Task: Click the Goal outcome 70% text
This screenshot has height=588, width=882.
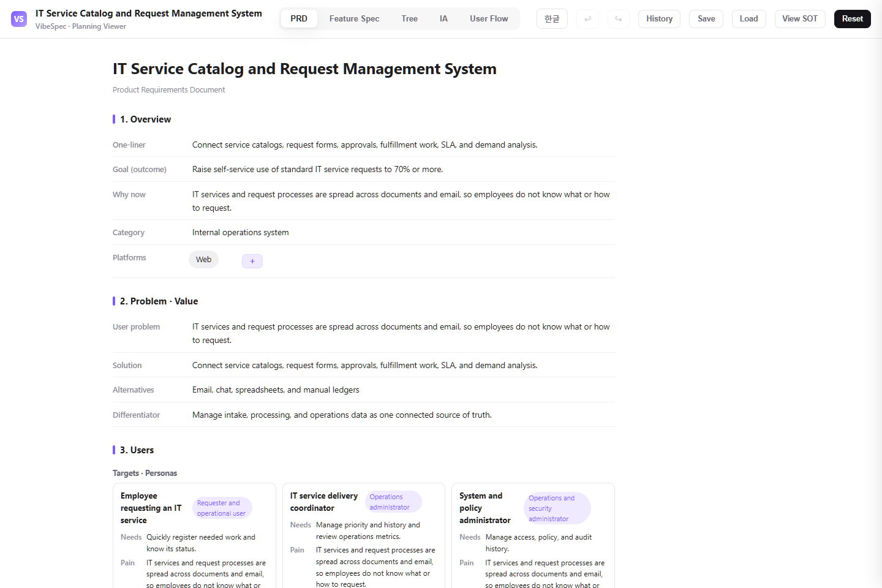Action: click(317, 170)
